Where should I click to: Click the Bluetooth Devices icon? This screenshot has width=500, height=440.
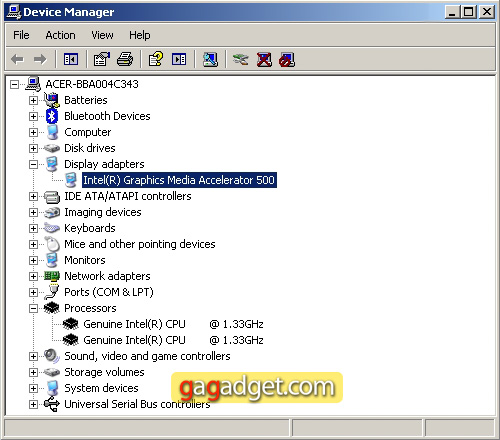pos(52,116)
